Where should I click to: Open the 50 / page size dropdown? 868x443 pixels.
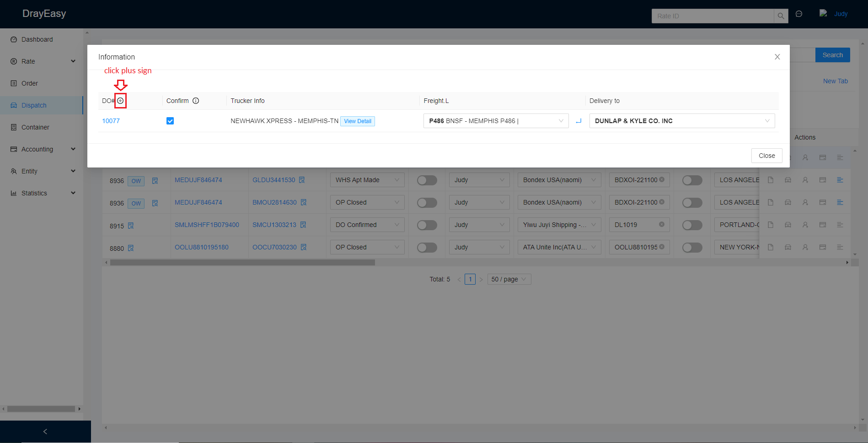509,279
